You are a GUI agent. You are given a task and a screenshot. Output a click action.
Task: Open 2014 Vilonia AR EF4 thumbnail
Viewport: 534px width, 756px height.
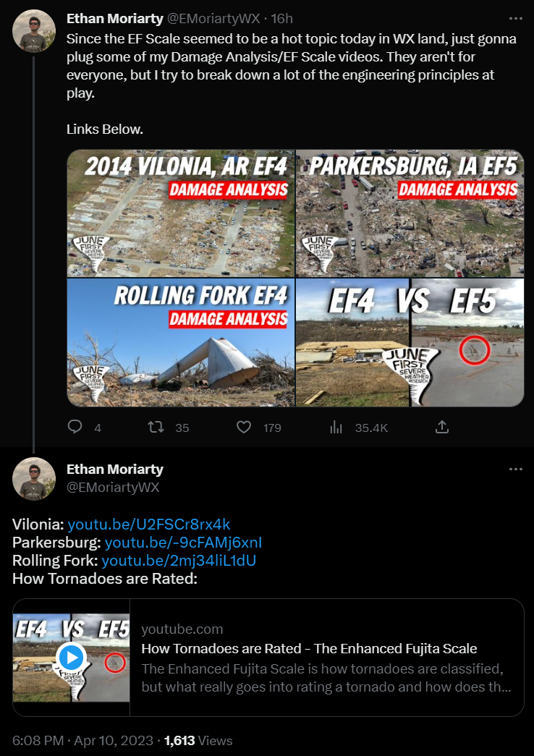point(181,213)
